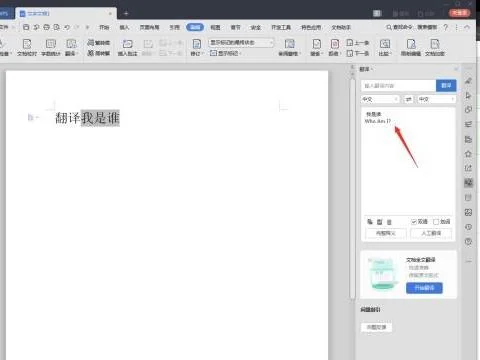480x360 pixels.
Task: Click the share icon in right sidebar
Action: [468, 168]
